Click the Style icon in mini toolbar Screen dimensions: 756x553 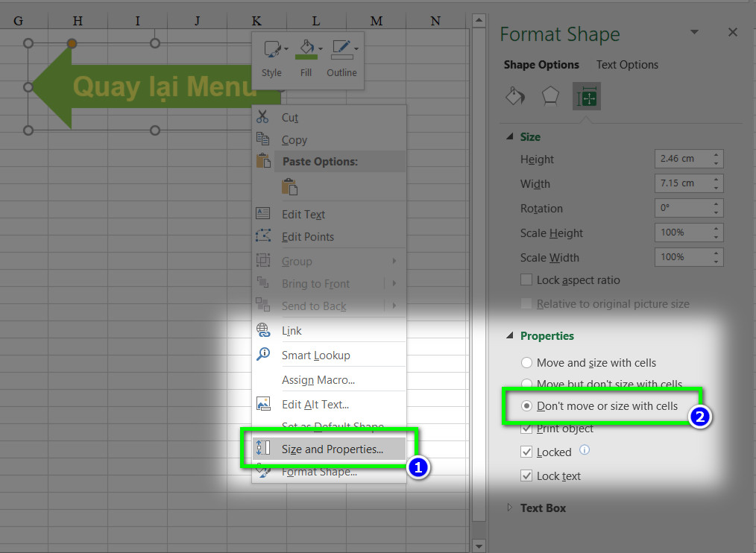click(x=271, y=49)
